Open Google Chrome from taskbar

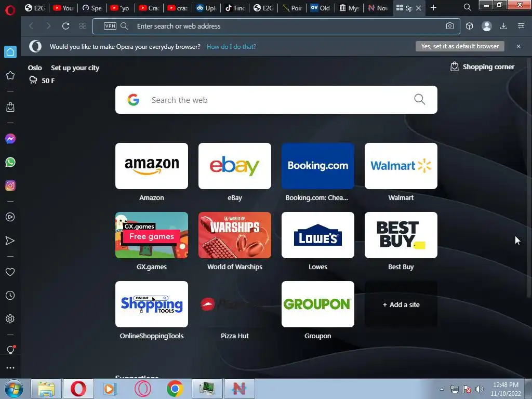pos(175,389)
